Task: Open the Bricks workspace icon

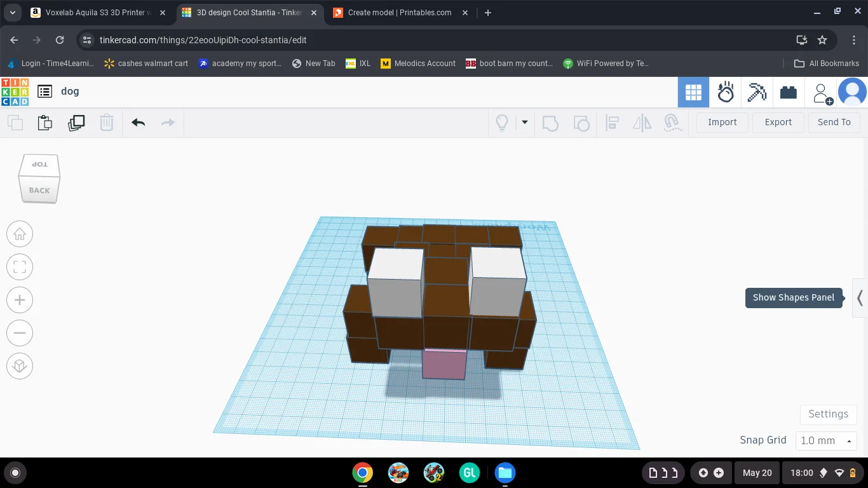Action: point(789,93)
